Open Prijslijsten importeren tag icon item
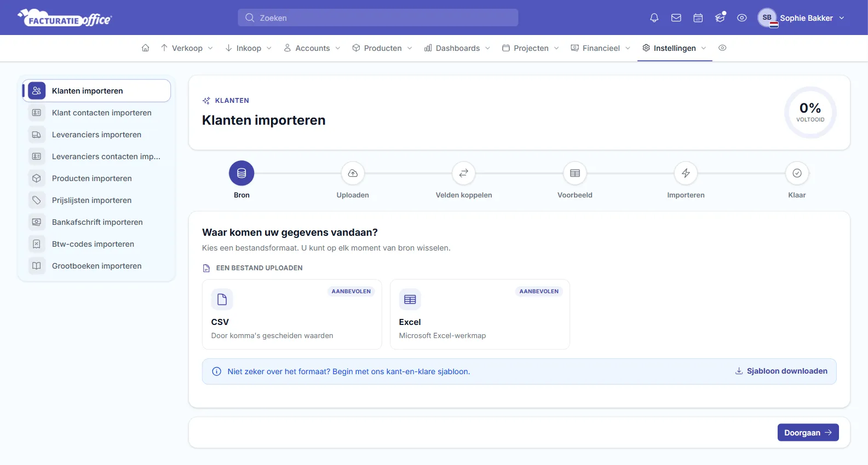 pyautogui.click(x=96, y=200)
